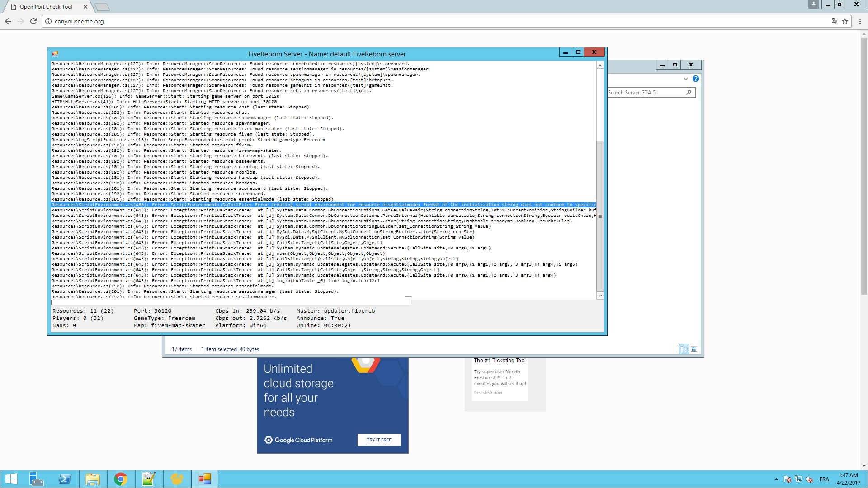
Task: Bookmark this page with star icon
Action: [845, 21]
